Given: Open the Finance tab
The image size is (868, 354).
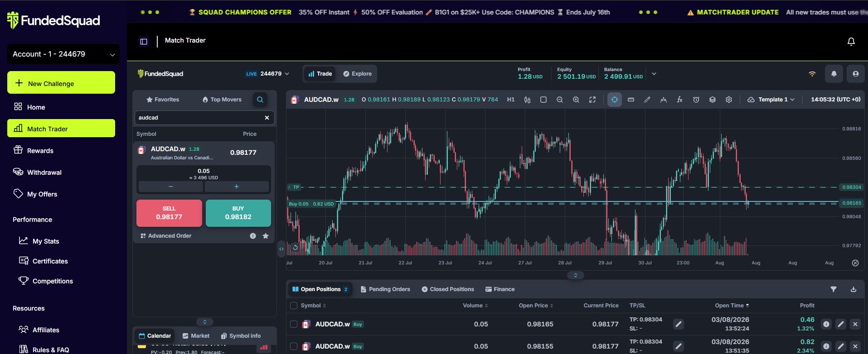Looking at the screenshot, I should 500,289.
